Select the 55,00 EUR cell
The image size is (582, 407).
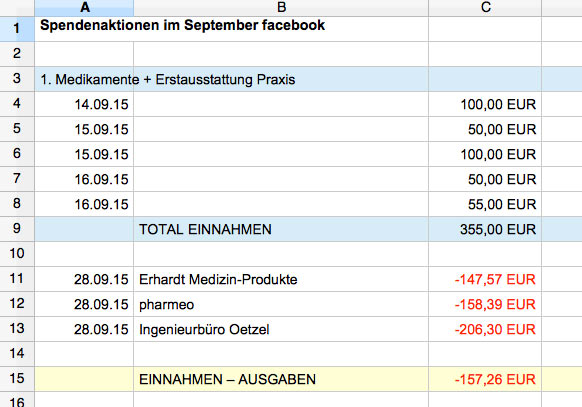(x=485, y=204)
